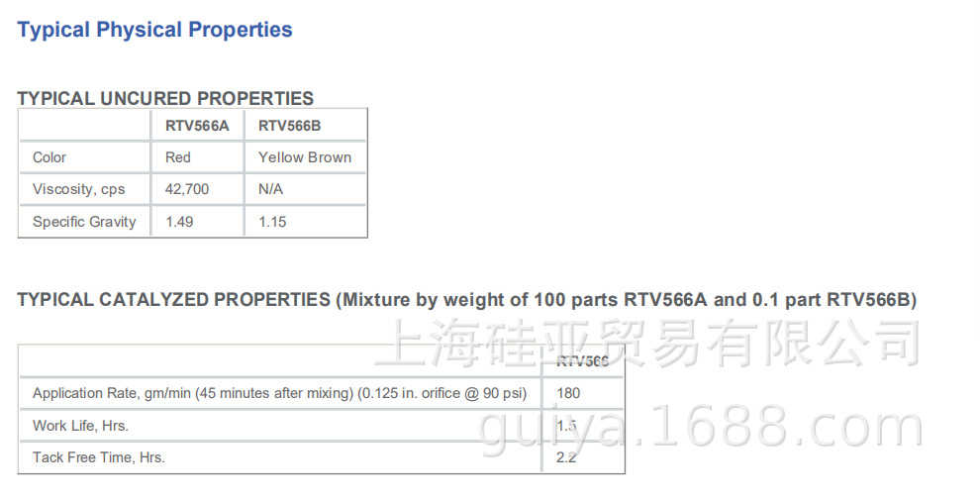
Task: Click the Color row label
Action: [x=49, y=157]
